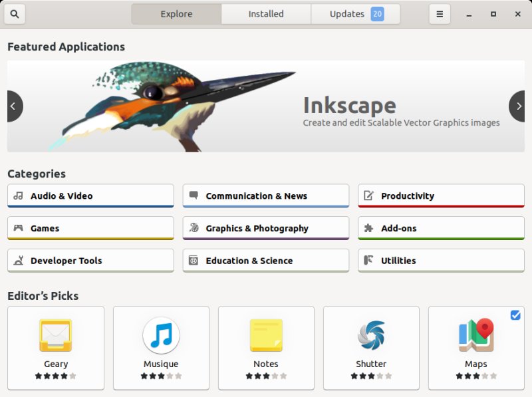Advance the featured carousel with the right arrow
The image size is (532, 397).
[x=518, y=106]
